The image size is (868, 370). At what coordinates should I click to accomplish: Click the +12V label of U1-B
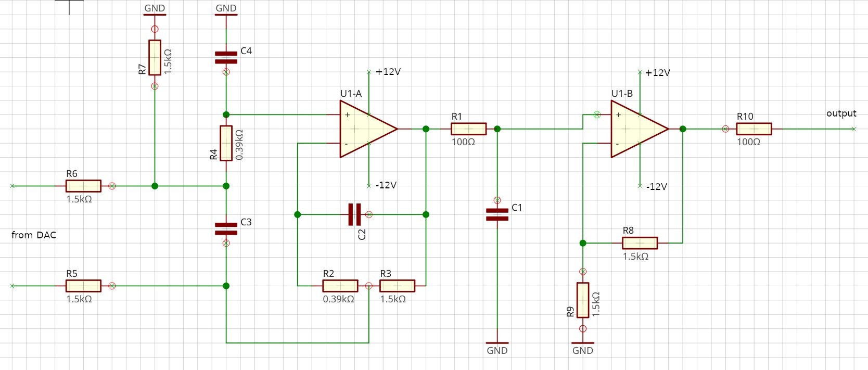658,73
